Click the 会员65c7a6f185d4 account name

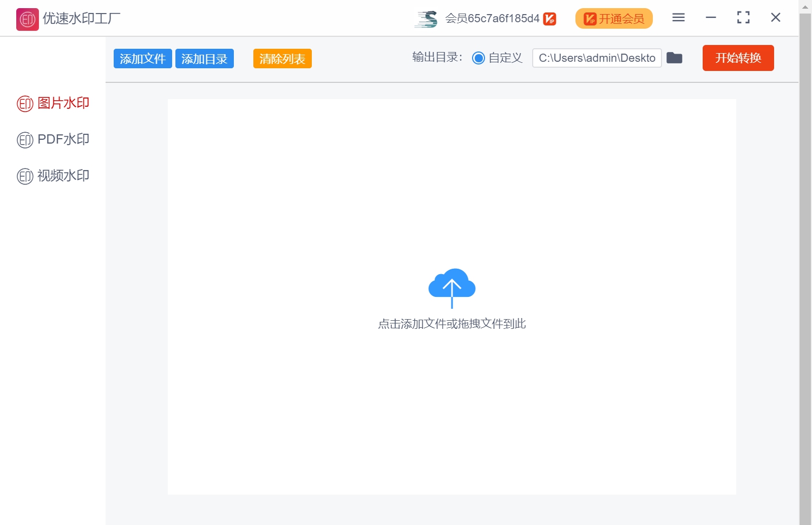[x=492, y=18]
